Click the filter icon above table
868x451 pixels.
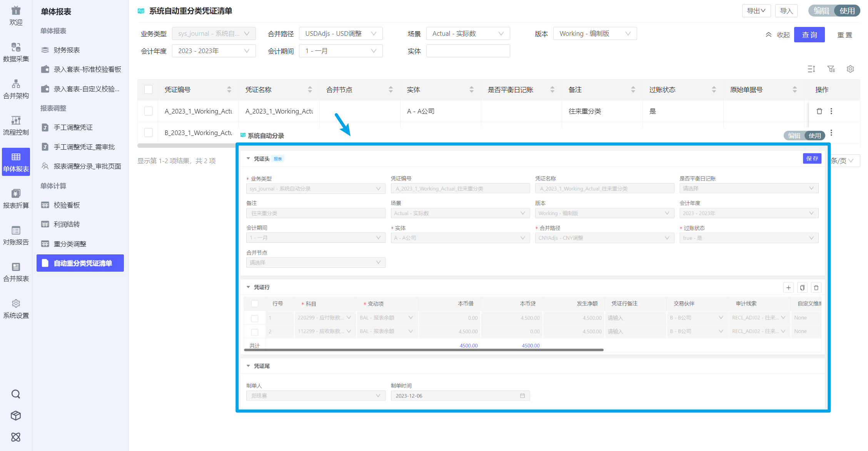[x=831, y=69]
